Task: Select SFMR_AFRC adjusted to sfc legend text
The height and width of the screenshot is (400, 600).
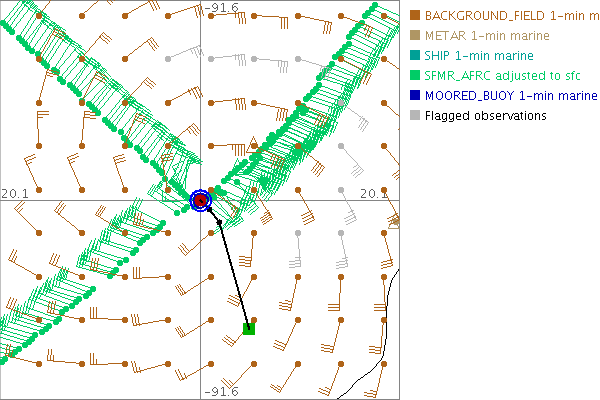Action: coord(502,76)
